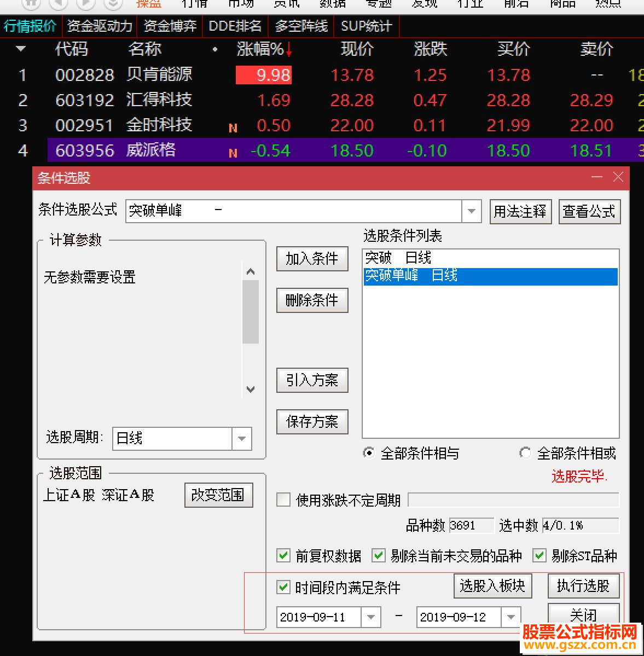
Task: Select the 全部条件相与 radio button
Action: [x=369, y=453]
